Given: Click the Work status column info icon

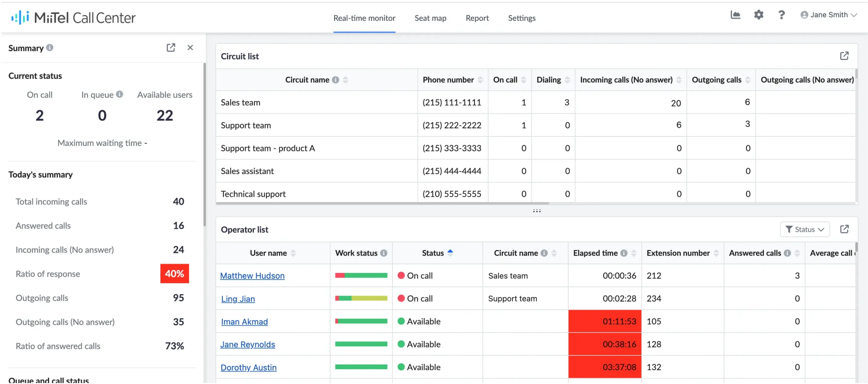Looking at the screenshot, I should (383, 253).
